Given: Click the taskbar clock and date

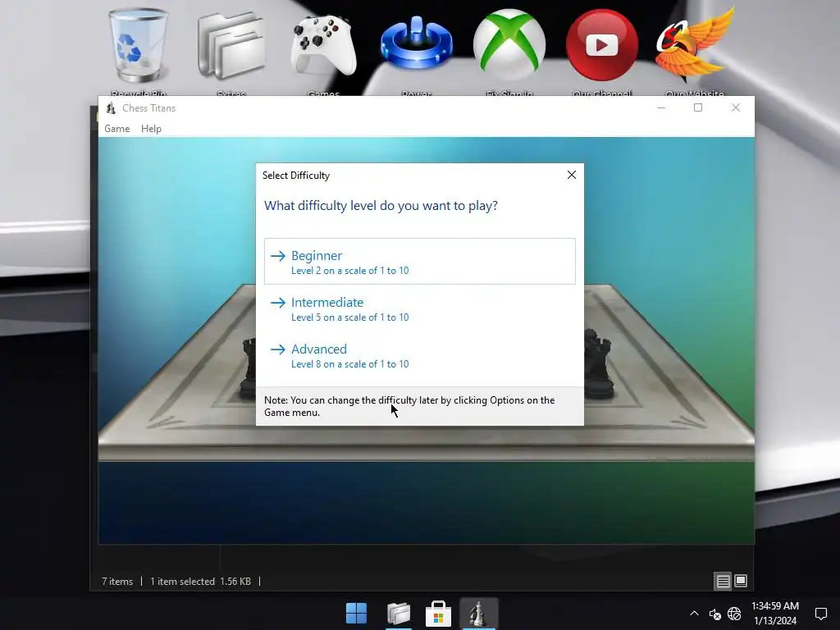Looking at the screenshot, I should [x=775, y=614].
